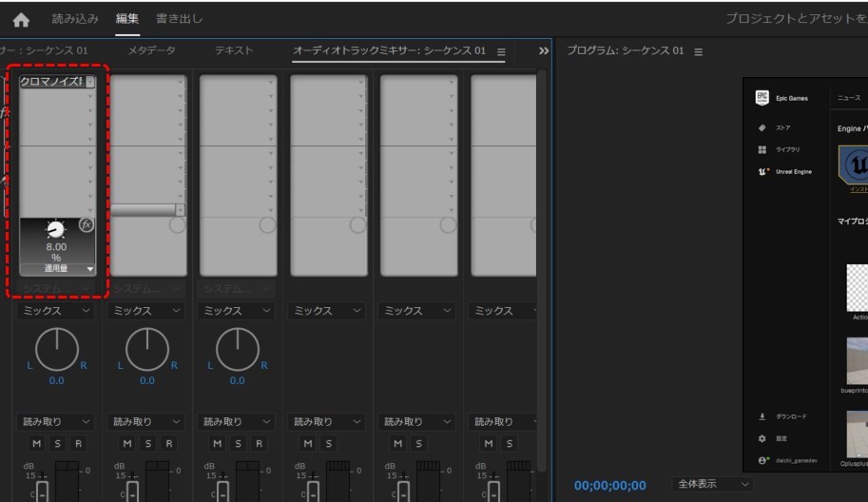Open fifth track's 読み取り automation mode dropdown

(416, 422)
